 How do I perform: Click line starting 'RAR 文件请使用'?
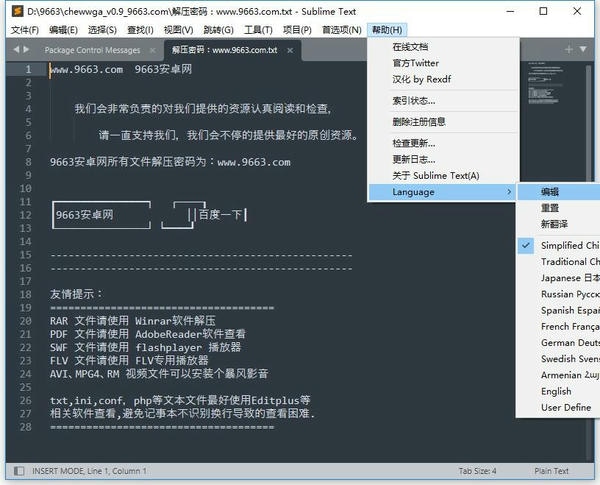pyautogui.click(x=133, y=321)
